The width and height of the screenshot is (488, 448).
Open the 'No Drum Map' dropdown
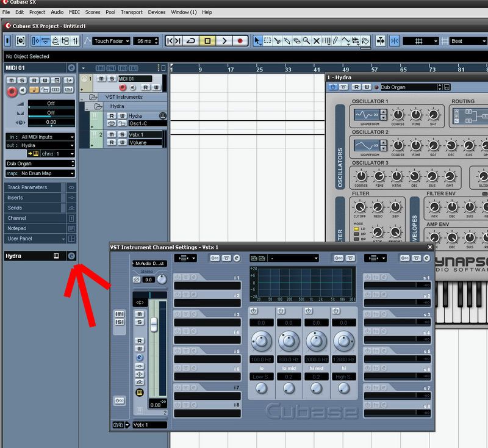click(x=40, y=173)
